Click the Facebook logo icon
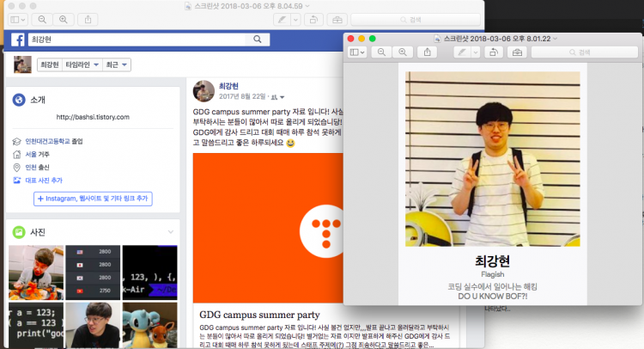This screenshot has width=644, height=349. (18, 40)
